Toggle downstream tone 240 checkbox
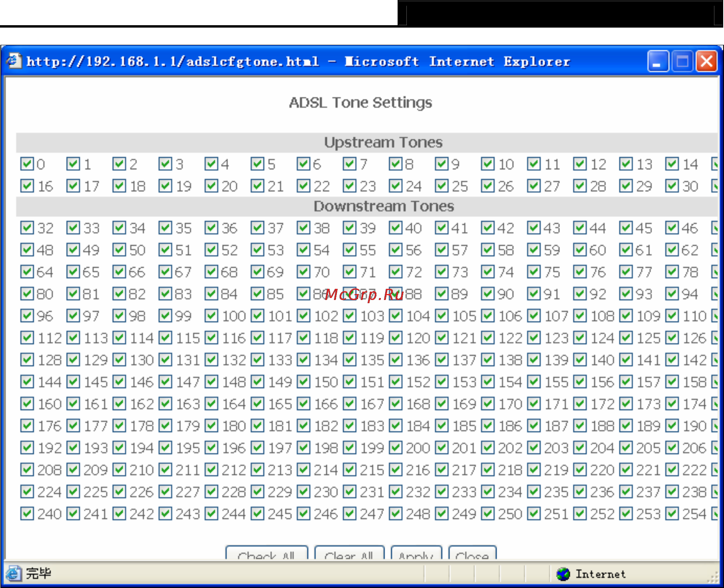 [x=27, y=514]
